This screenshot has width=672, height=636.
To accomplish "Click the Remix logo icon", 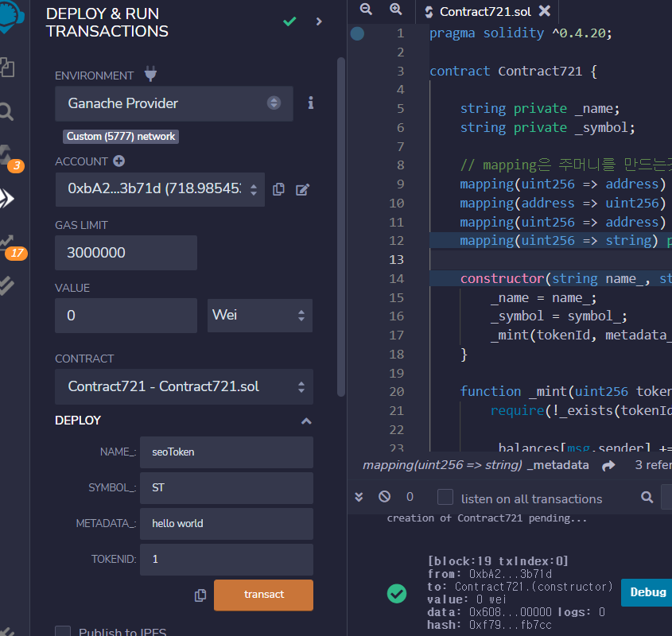I will 11,16.
